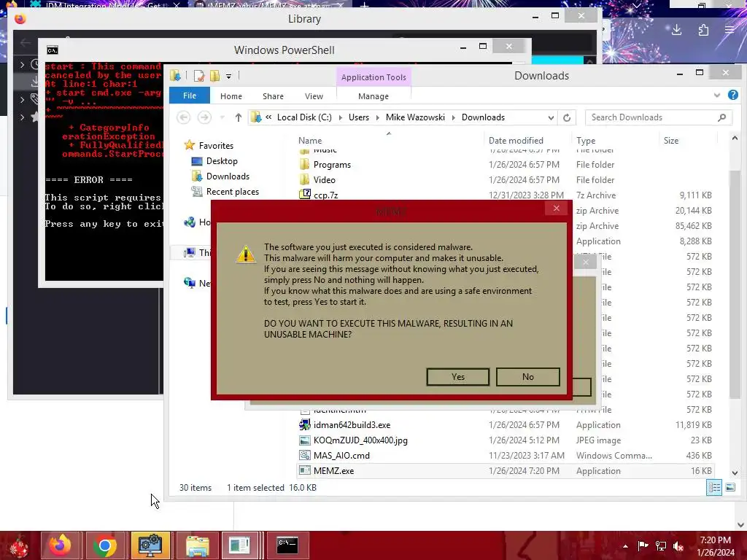747x560 pixels.
Task: Open the Firefox hamburger application menu
Action: tap(729, 30)
